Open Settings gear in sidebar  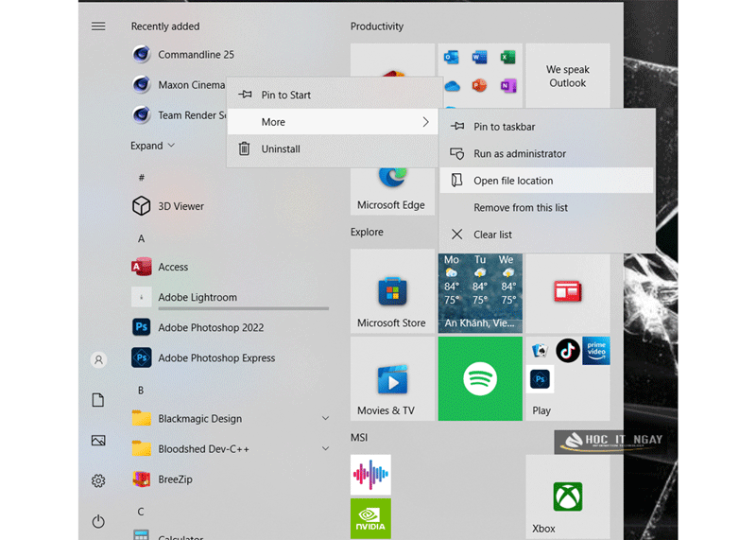click(98, 480)
